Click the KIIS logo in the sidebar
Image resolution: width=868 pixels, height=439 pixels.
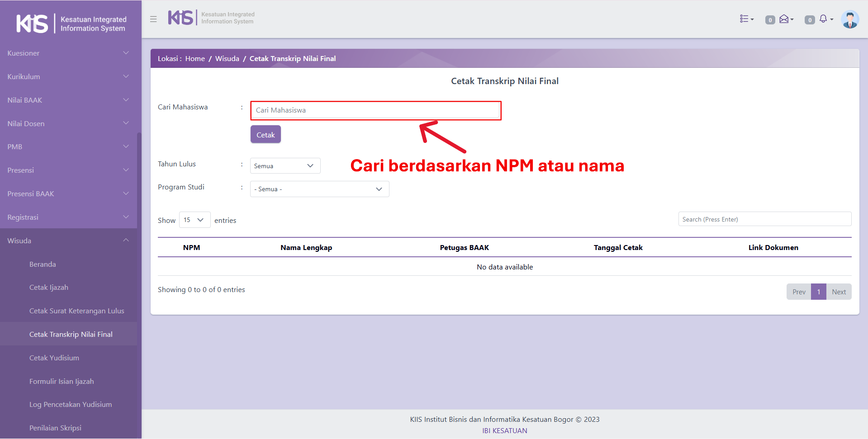tap(71, 24)
